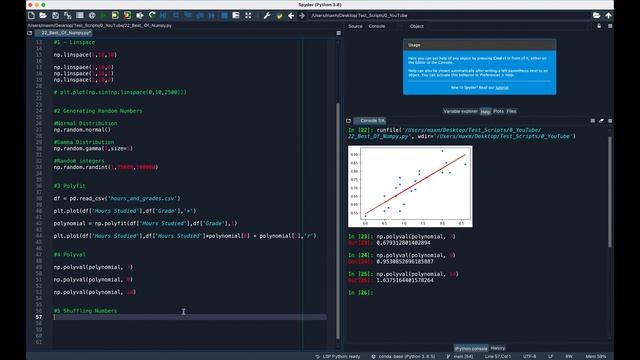
Task: Click LSP Python ready status
Action: (338, 357)
